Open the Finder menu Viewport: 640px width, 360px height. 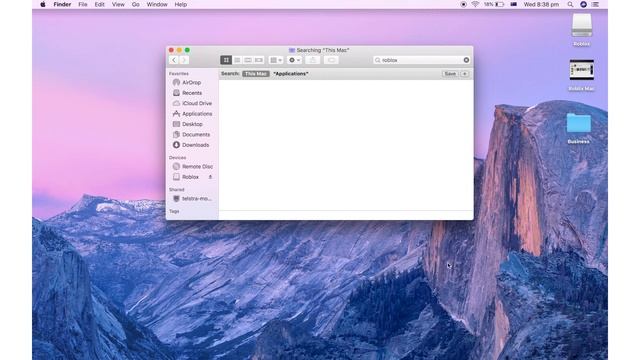(62, 4)
